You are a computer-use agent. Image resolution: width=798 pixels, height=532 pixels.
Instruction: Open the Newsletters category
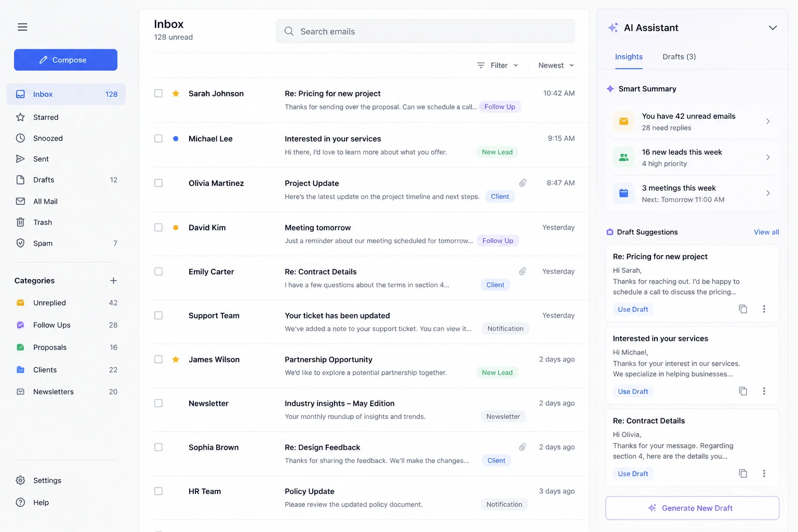point(66,392)
